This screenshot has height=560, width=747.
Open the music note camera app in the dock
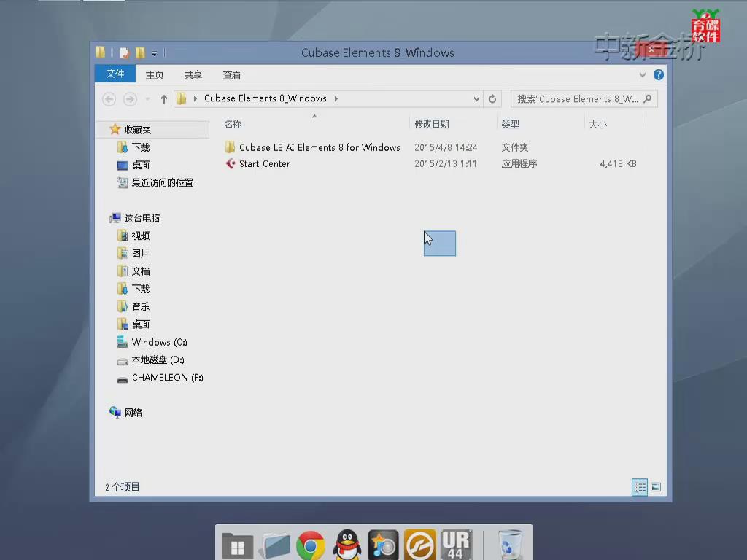click(x=383, y=545)
